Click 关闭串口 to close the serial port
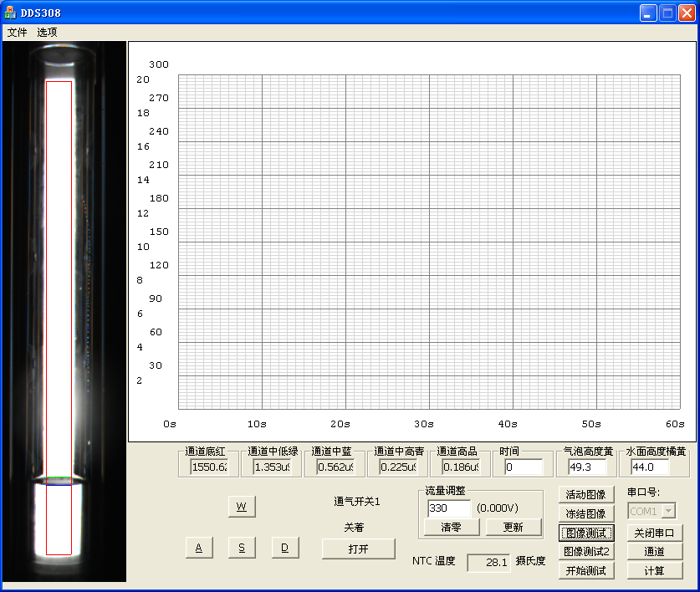Image resolution: width=700 pixels, height=592 pixels. point(655,533)
